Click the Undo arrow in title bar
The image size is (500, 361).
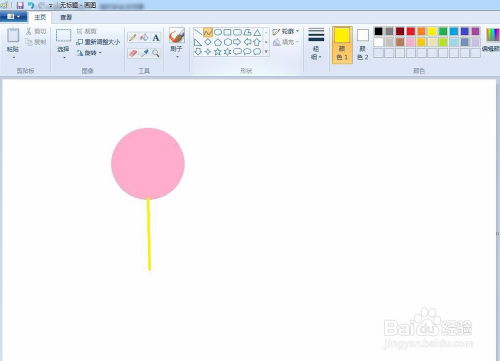pos(31,5)
